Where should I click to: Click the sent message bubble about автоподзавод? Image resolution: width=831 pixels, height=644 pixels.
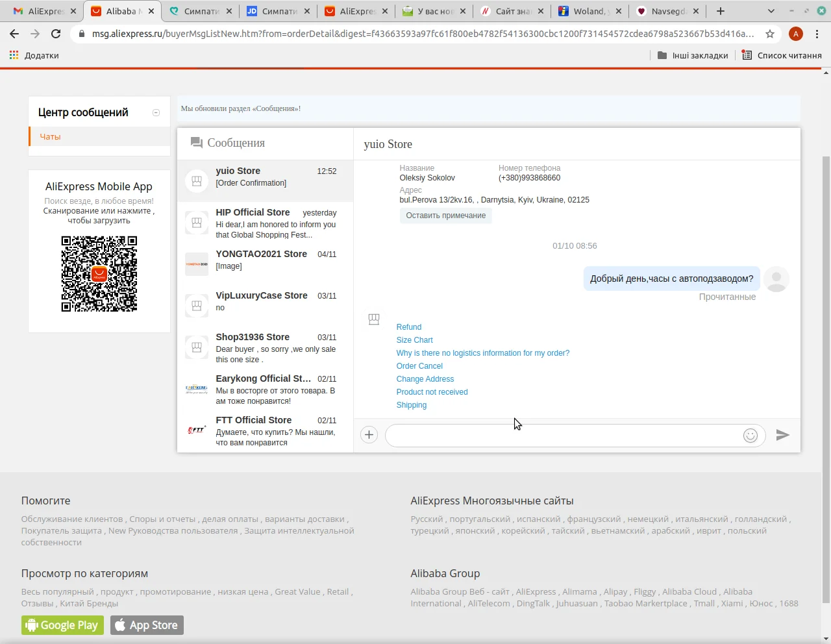[x=672, y=279]
